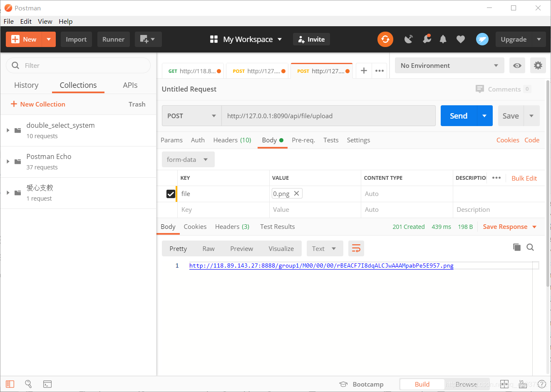Screen dimensions: 551x392
Task: Toggle line wrap in response view
Action: [356, 248]
